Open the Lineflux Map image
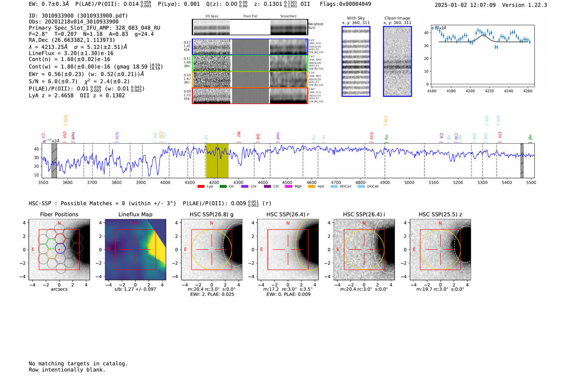This screenshot has width=576, height=392. (x=135, y=250)
